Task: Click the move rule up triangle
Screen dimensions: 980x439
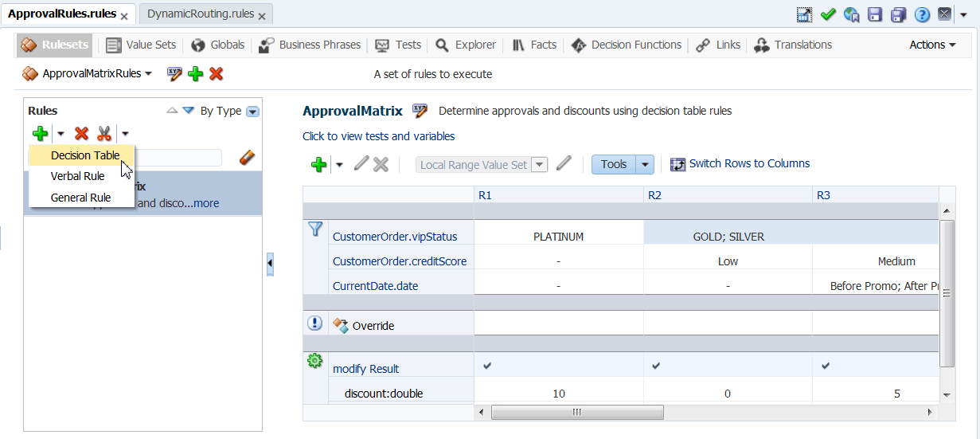Action: 172,111
